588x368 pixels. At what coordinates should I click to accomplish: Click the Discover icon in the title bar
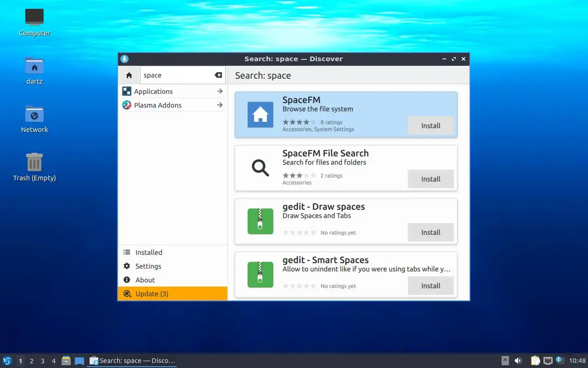124,59
